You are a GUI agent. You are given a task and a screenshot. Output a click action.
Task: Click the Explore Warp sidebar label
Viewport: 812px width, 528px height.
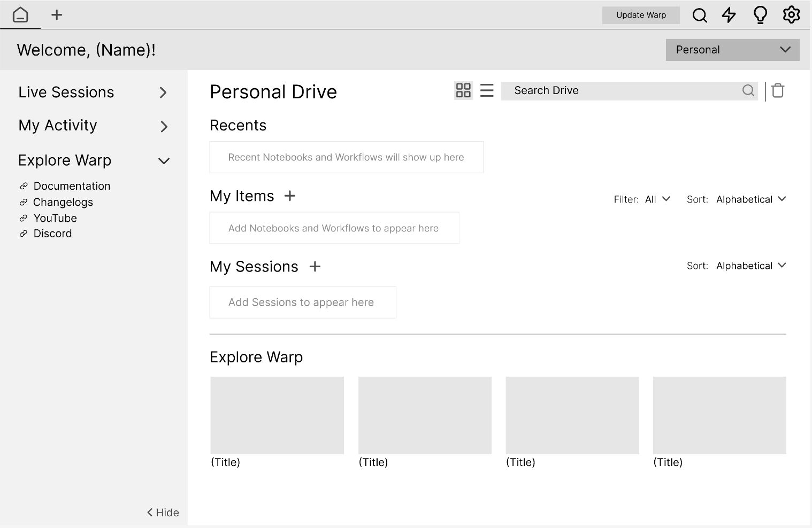pos(65,160)
